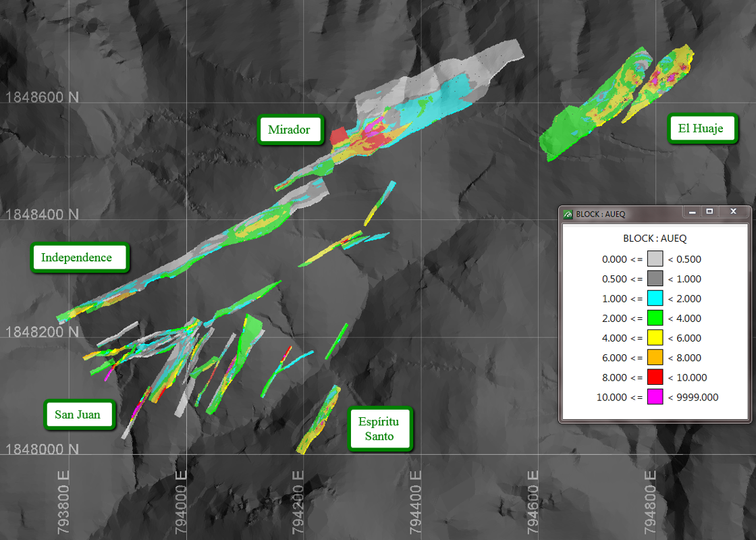Choose the yellow 4.000–6.000 legend swatch
The image size is (756, 540).
coord(655,338)
